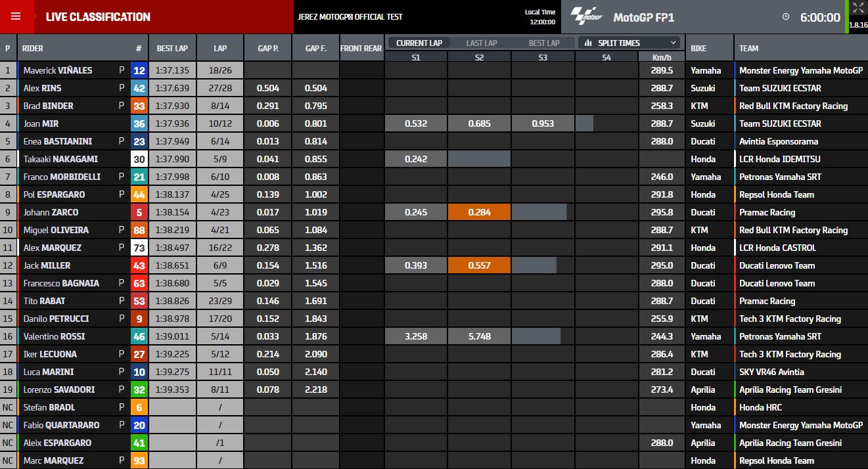This screenshot has height=469, width=868.
Task: Open the hamburger menu icon
Action: (x=16, y=16)
